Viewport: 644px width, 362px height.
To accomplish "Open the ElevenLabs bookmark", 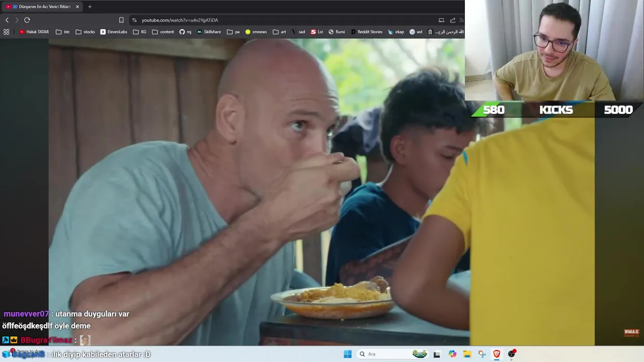I will coord(114,32).
